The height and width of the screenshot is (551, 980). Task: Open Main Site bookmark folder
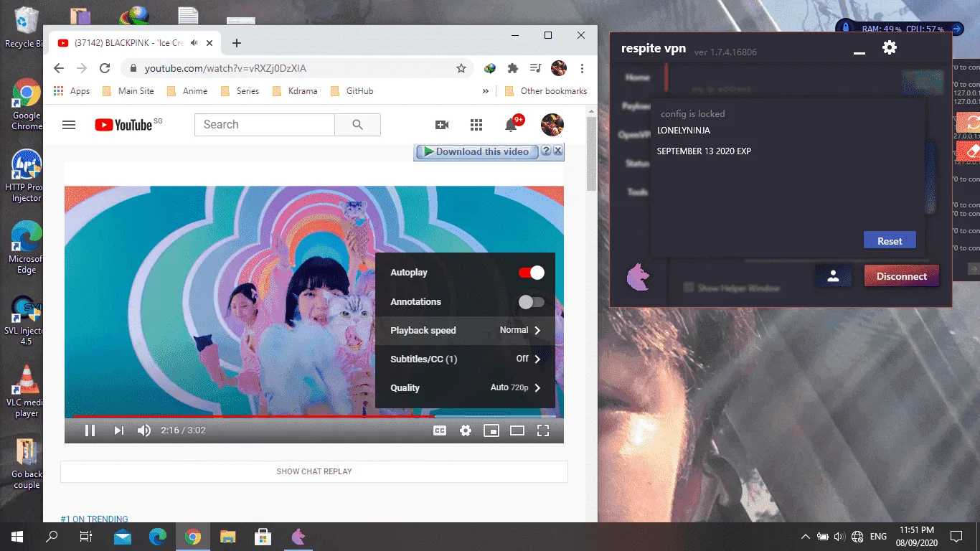pyautogui.click(x=128, y=91)
